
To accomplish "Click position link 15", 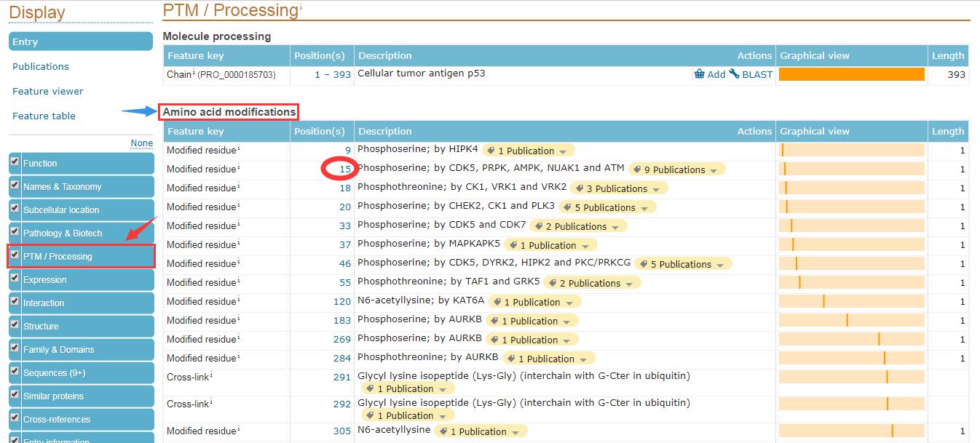I will click(345, 169).
